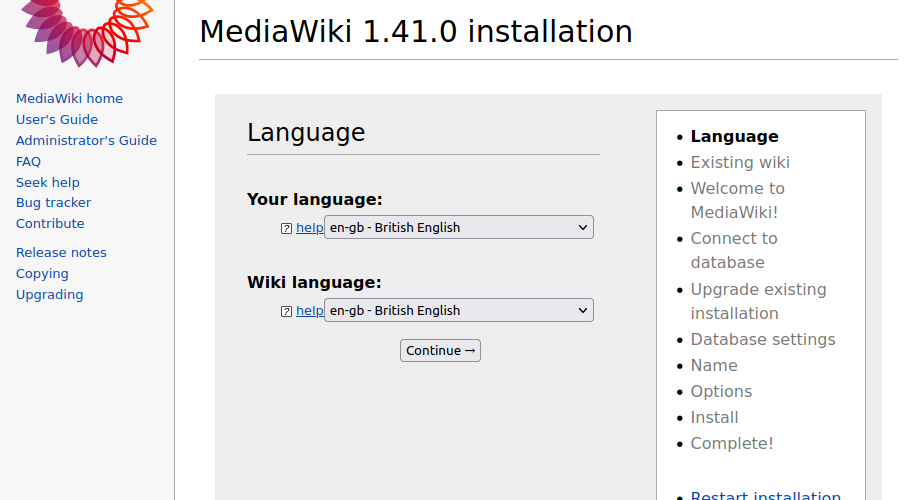Image resolution: width=918 pixels, height=500 pixels.
Task: Open MediaWiki home link
Action: (x=69, y=98)
